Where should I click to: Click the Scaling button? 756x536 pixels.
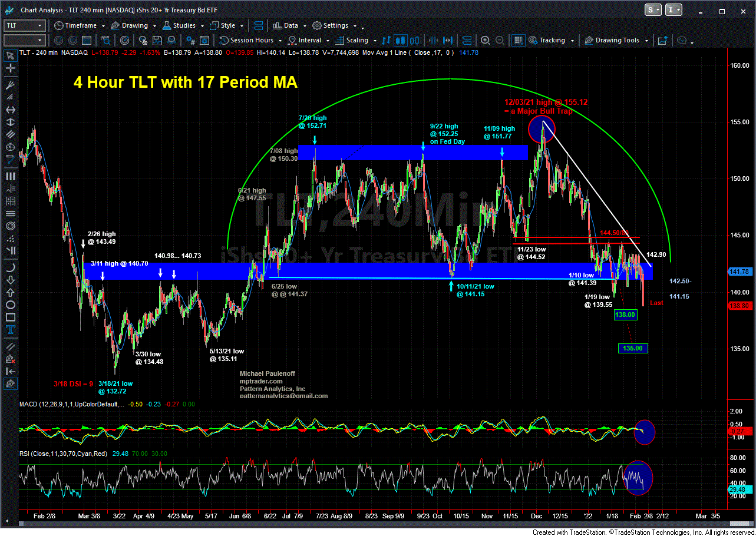coord(351,40)
